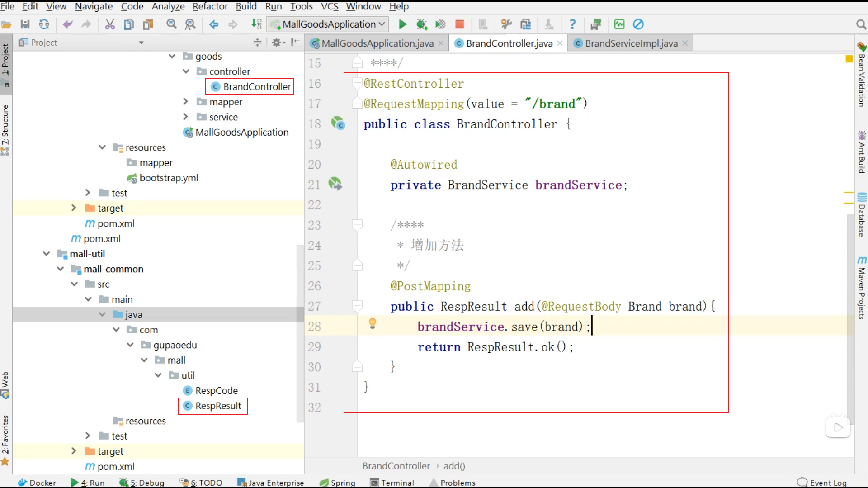Start debugging with the bug icon

tap(421, 24)
